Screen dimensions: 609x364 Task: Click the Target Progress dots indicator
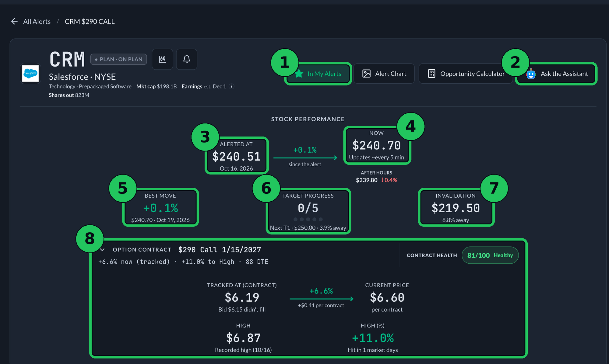click(x=308, y=219)
